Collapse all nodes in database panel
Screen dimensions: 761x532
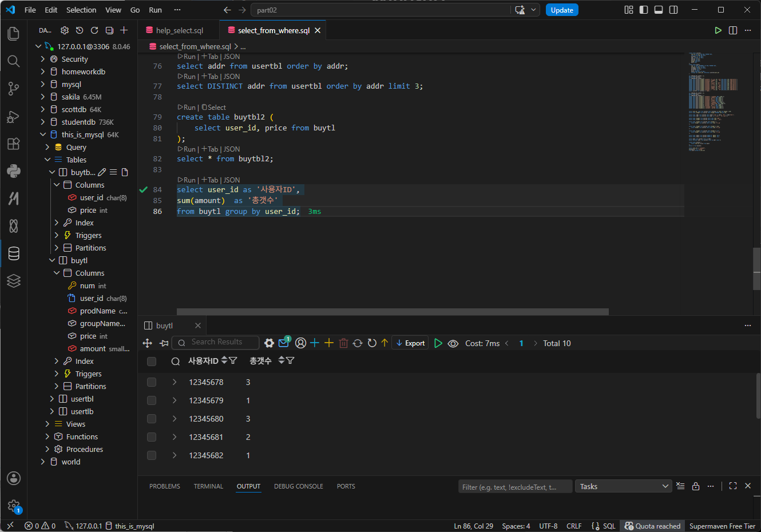point(109,30)
